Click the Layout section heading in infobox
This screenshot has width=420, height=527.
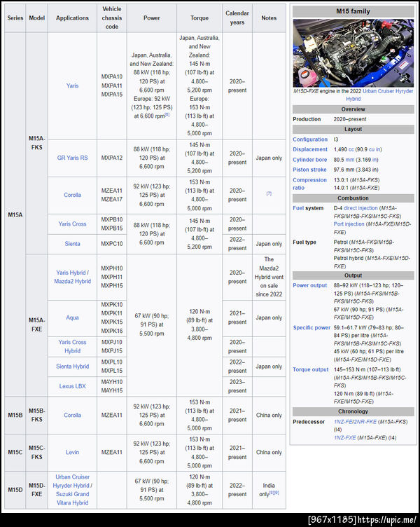(x=353, y=130)
